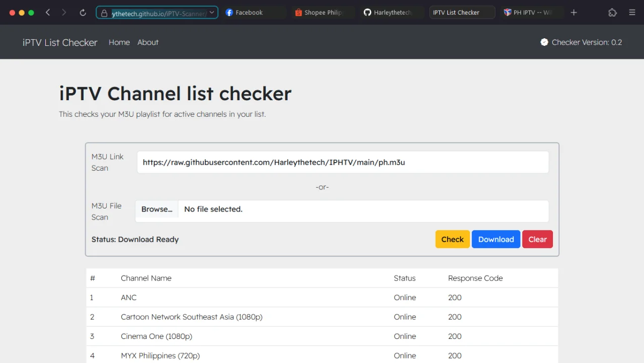Click the Browse... file button
The width and height of the screenshot is (644, 363).
click(157, 209)
